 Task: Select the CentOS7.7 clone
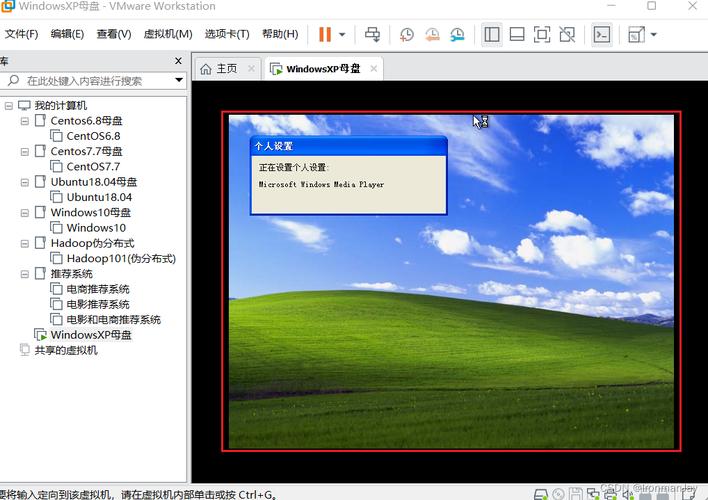[x=93, y=167]
